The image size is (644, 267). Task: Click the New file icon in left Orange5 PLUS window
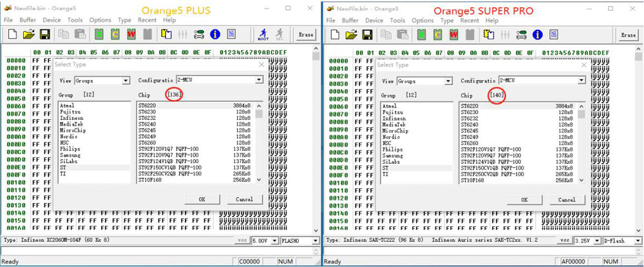click(x=12, y=34)
